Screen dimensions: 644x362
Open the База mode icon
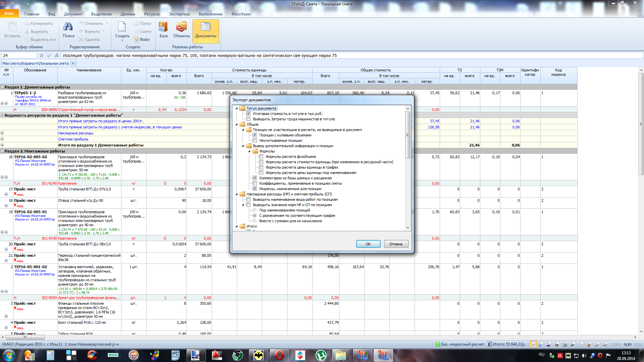click(x=163, y=27)
